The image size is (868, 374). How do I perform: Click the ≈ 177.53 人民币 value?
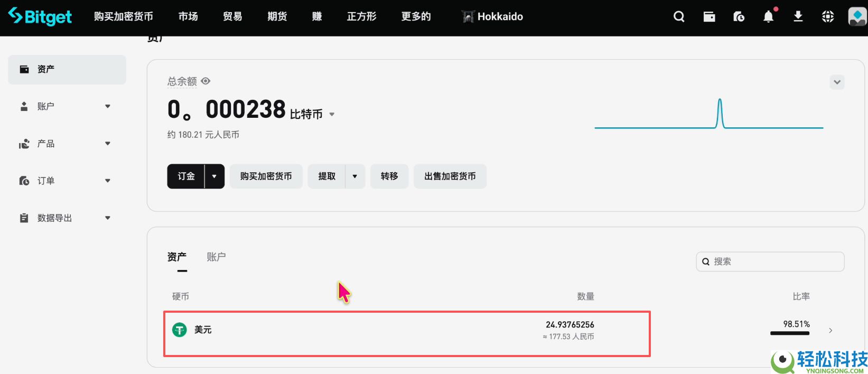[x=568, y=336]
